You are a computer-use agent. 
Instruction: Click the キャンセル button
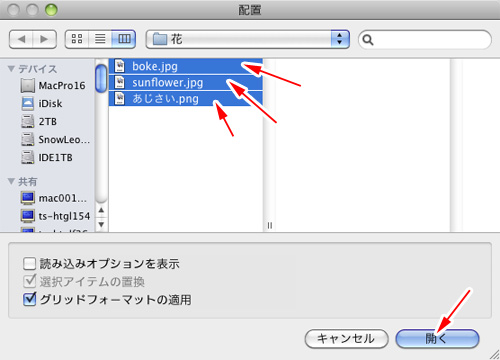[x=346, y=339]
